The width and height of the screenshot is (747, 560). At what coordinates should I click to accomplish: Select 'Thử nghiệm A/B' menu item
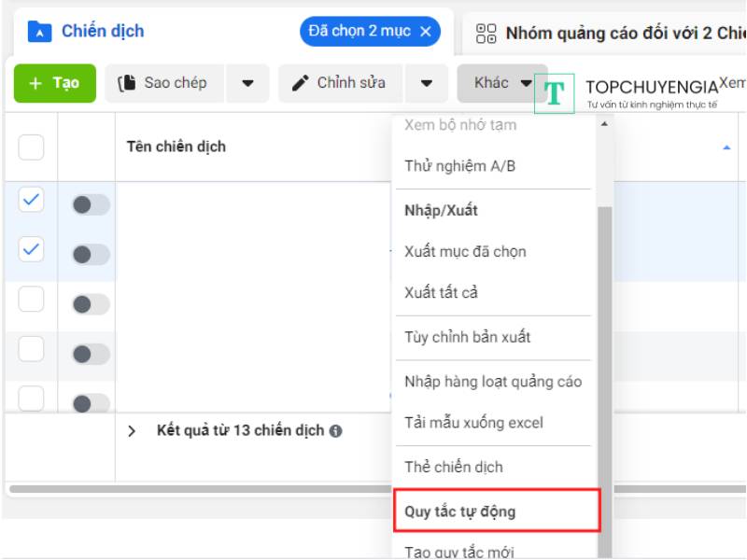460,166
